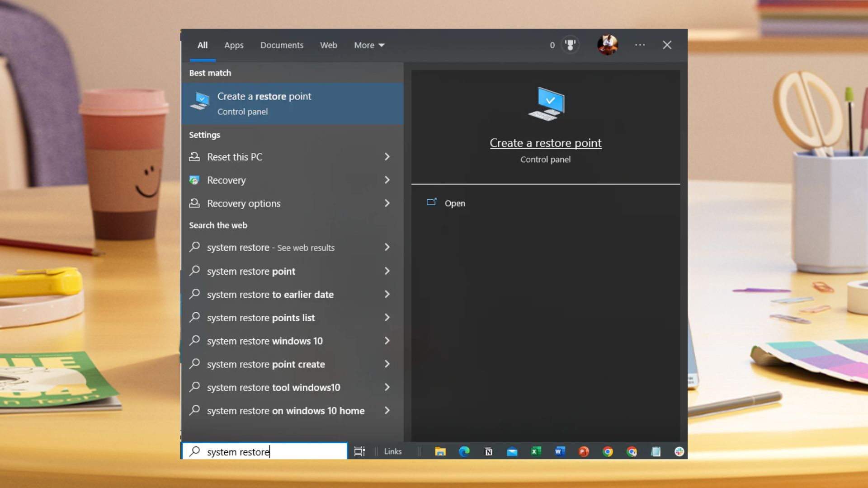Launch Excel from the taskbar
Image resolution: width=868 pixels, height=488 pixels.
coord(536,451)
